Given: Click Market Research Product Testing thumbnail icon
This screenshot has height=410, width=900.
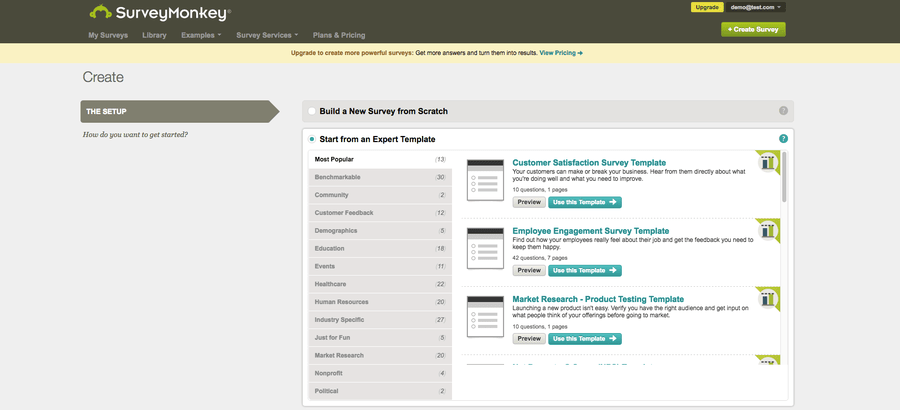Looking at the screenshot, I should [485, 316].
